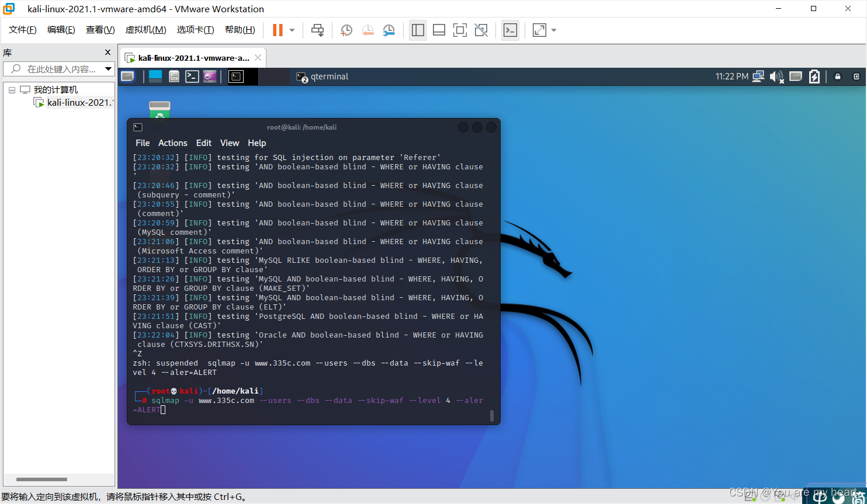Toggle the library sidebar view
The width and height of the screenshot is (867, 504).
[418, 30]
